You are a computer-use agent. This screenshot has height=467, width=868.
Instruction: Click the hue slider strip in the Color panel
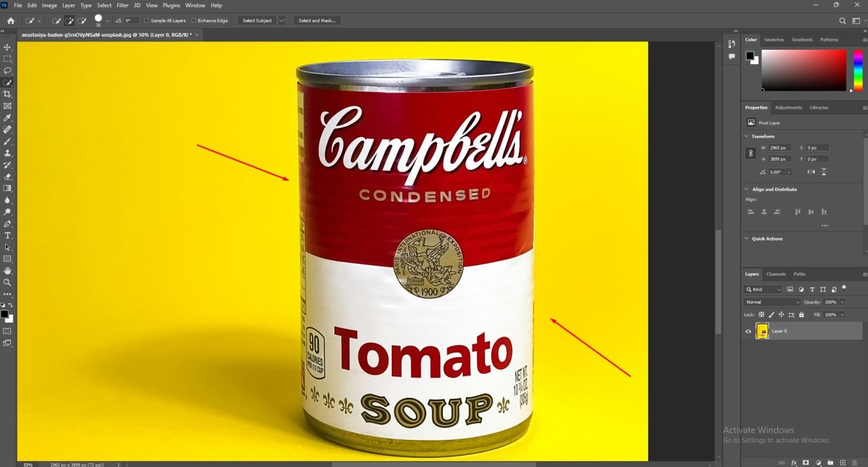point(858,70)
